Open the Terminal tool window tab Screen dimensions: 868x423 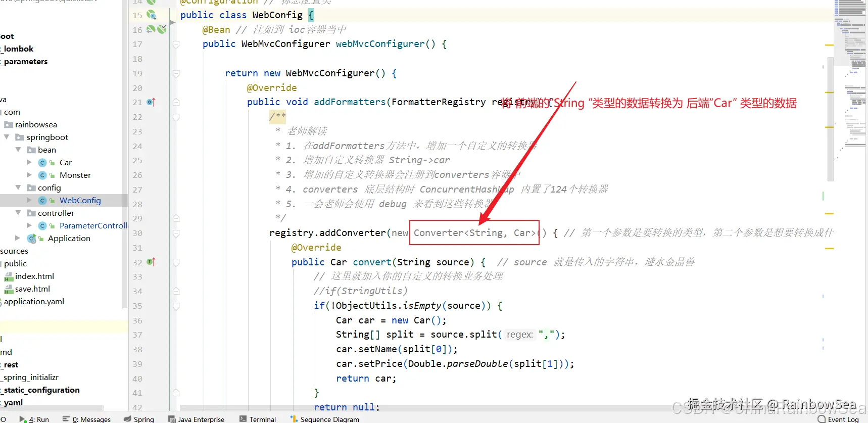[258, 419]
